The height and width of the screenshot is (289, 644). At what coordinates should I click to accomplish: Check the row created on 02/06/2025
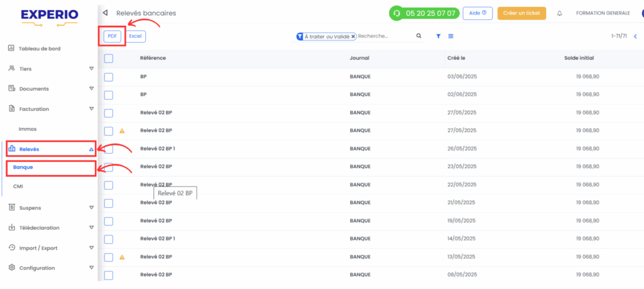pyautogui.click(x=108, y=95)
